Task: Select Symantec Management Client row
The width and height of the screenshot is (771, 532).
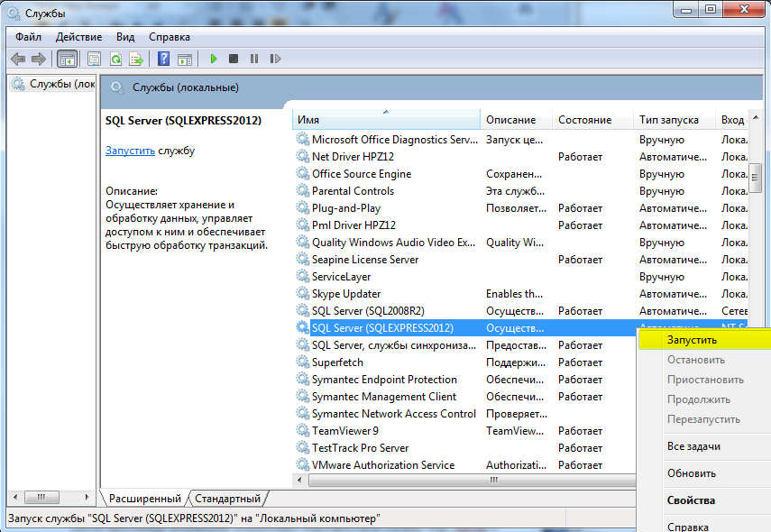Action: [x=465, y=397]
